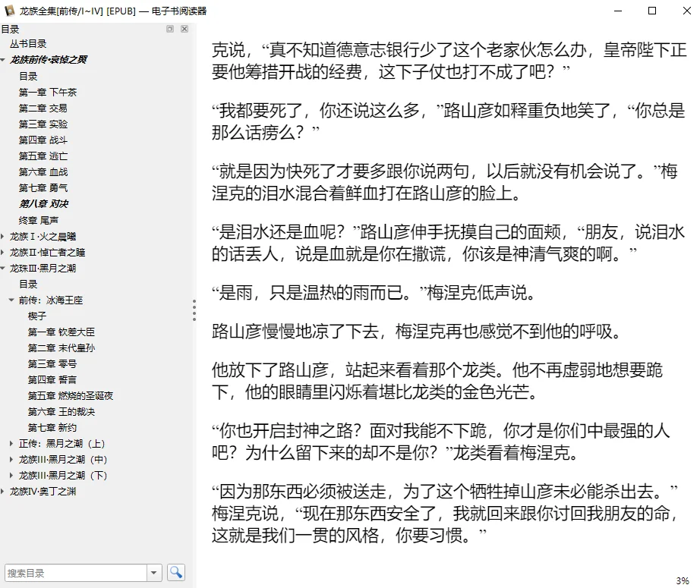Go to 第四章 誓言
Image resolution: width=700 pixels, height=588 pixels.
pyautogui.click(x=52, y=380)
